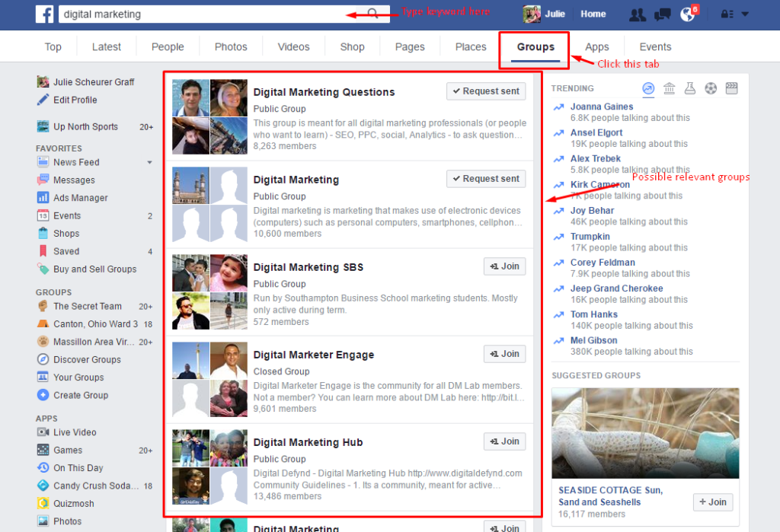The image size is (780, 532).
Task: Join the Digital Marketing SBS group
Action: point(504,266)
